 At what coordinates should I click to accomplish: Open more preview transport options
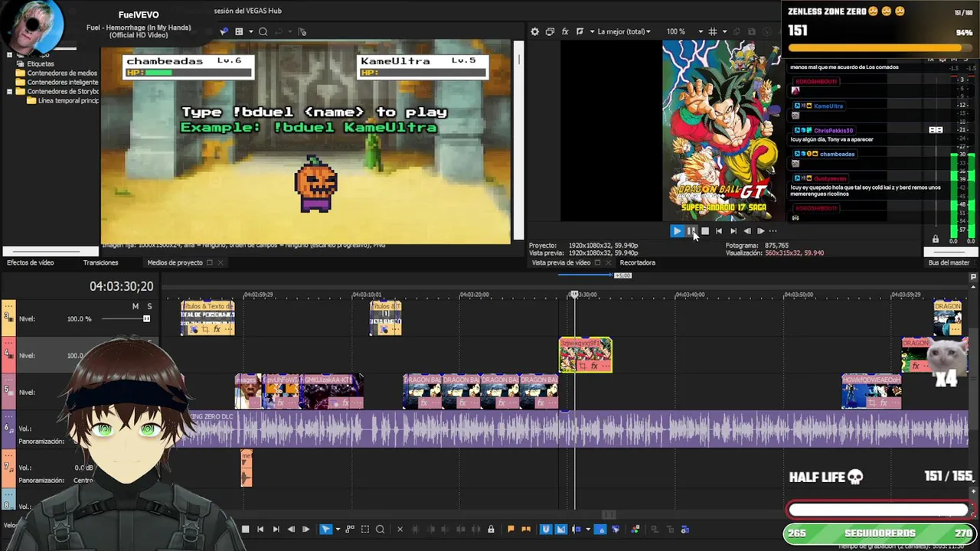point(773,230)
